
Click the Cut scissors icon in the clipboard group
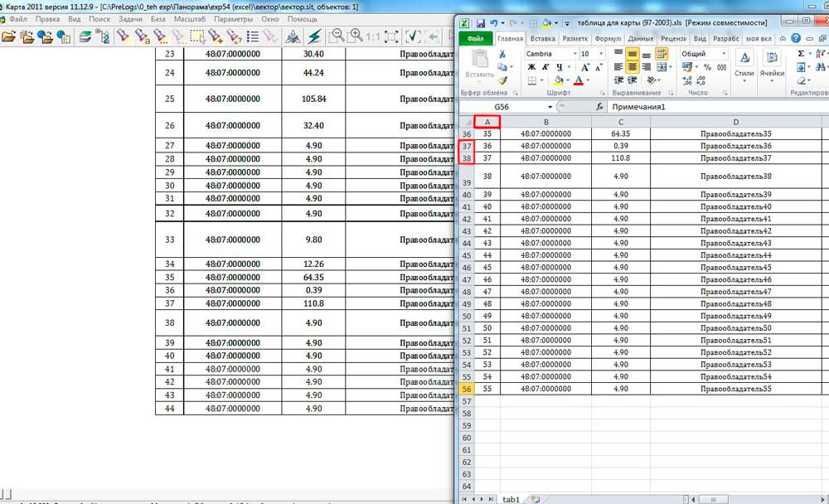[502, 54]
